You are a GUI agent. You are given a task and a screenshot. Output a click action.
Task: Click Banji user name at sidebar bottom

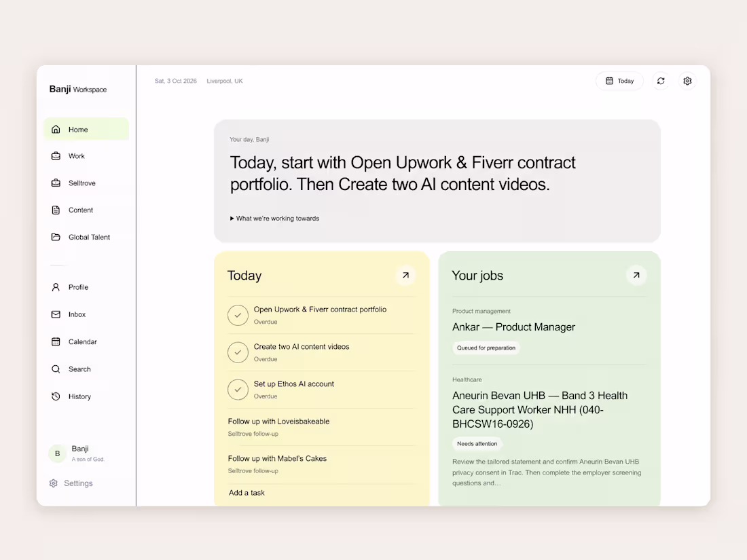click(80, 449)
